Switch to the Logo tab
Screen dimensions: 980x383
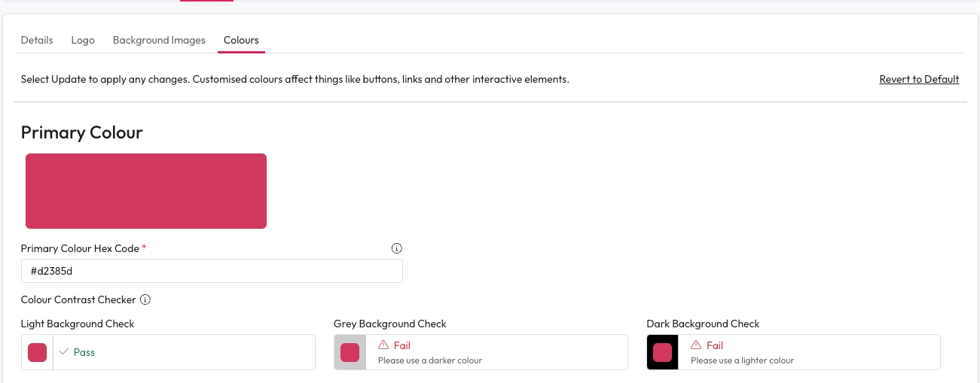click(83, 40)
